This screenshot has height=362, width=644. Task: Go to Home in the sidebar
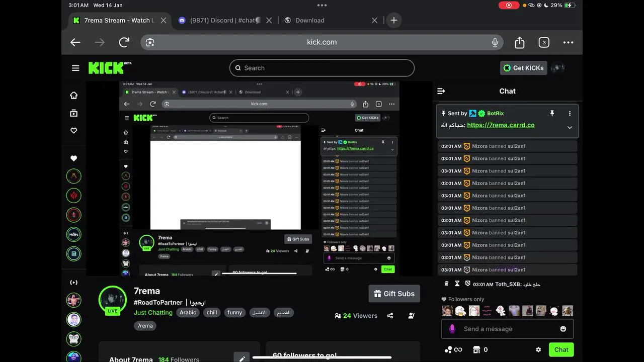pos(73,95)
